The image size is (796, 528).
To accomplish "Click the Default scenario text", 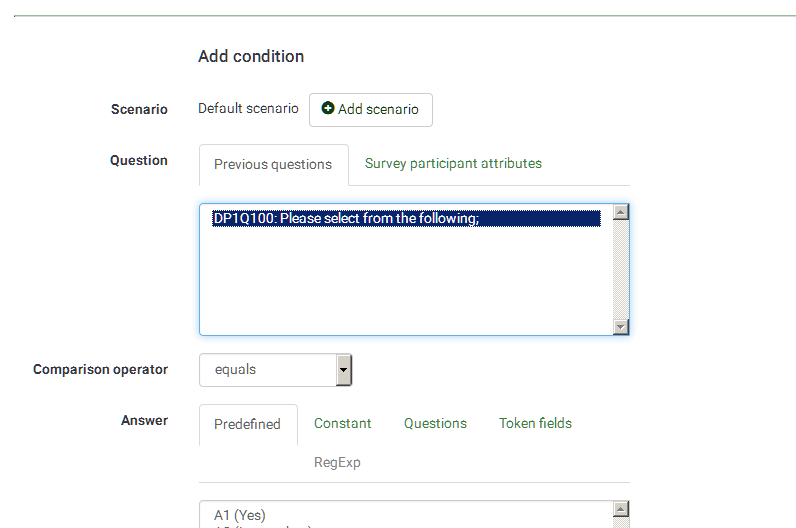I will tap(248, 109).
